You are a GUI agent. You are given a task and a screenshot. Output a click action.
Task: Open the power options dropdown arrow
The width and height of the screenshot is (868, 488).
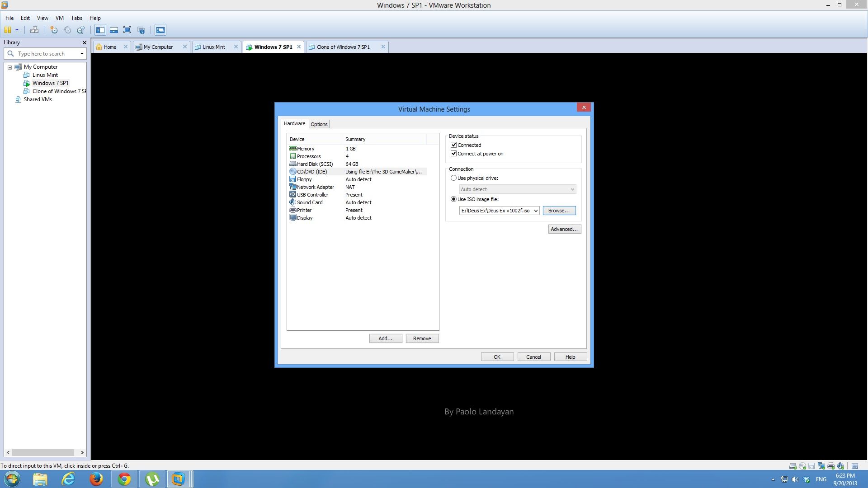(16, 30)
